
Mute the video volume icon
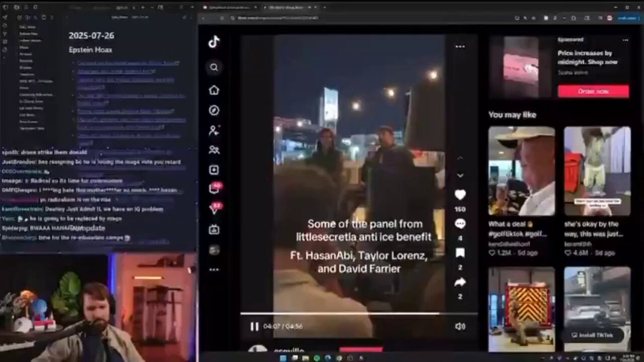tap(460, 326)
